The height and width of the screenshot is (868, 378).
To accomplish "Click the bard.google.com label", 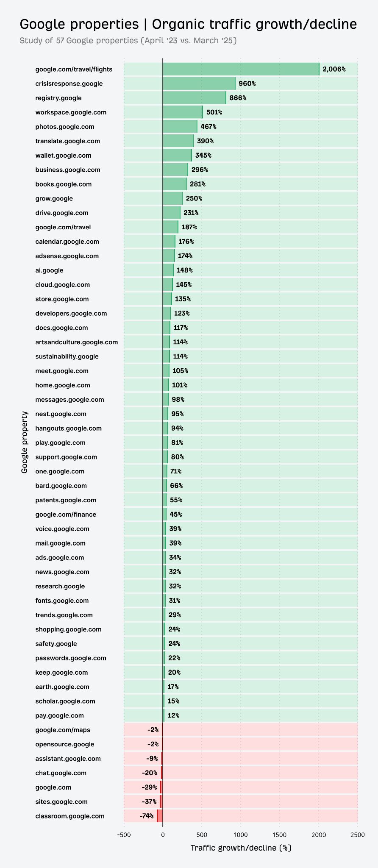I will pos(61,486).
